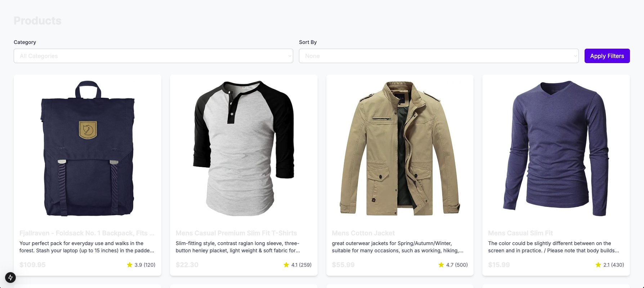The width and height of the screenshot is (644, 288).
Task: View the khaki cotton jacket image
Action: [x=400, y=148]
